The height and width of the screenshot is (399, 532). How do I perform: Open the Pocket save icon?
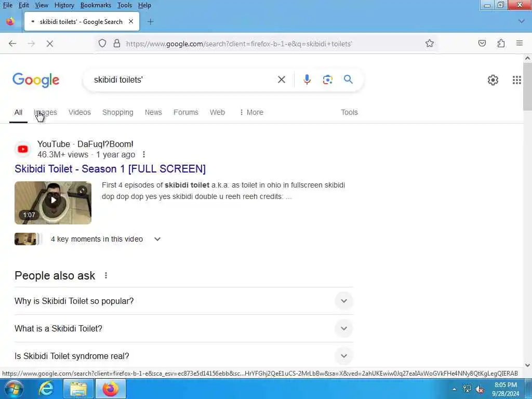click(x=482, y=43)
